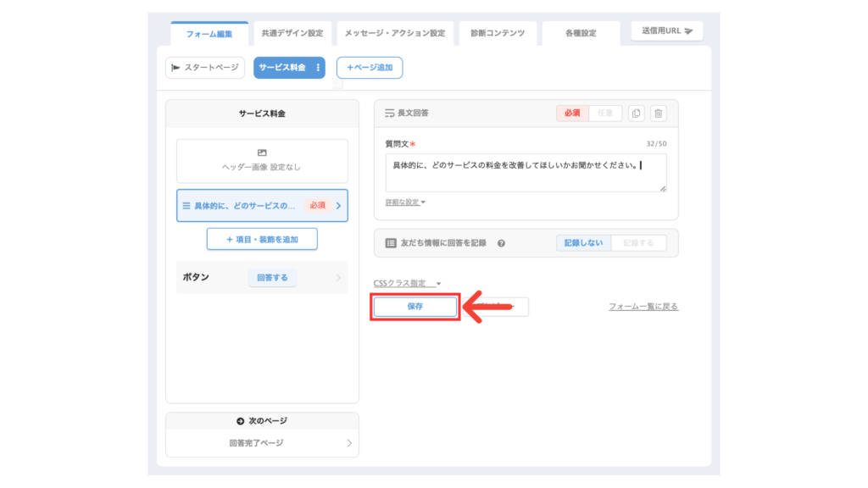
Task: Open the サービス料金 page options menu
Action: pos(318,68)
